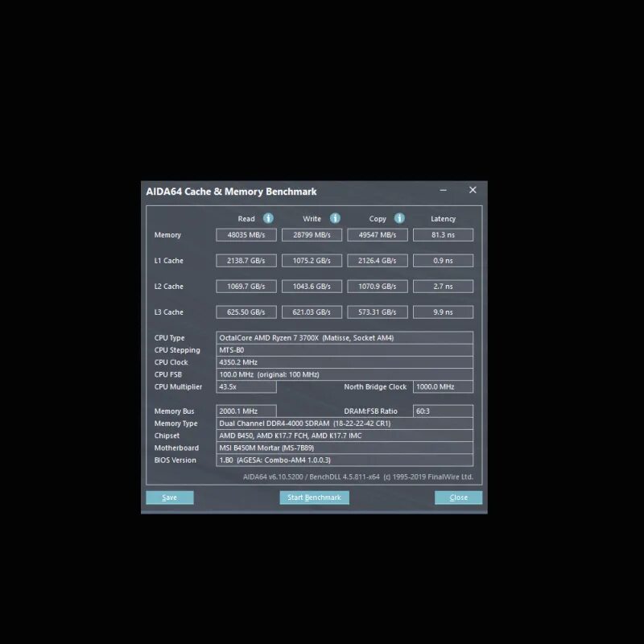Select L1 Cache latency 0.9 ns
644x644 pixels.
[444, 260]
